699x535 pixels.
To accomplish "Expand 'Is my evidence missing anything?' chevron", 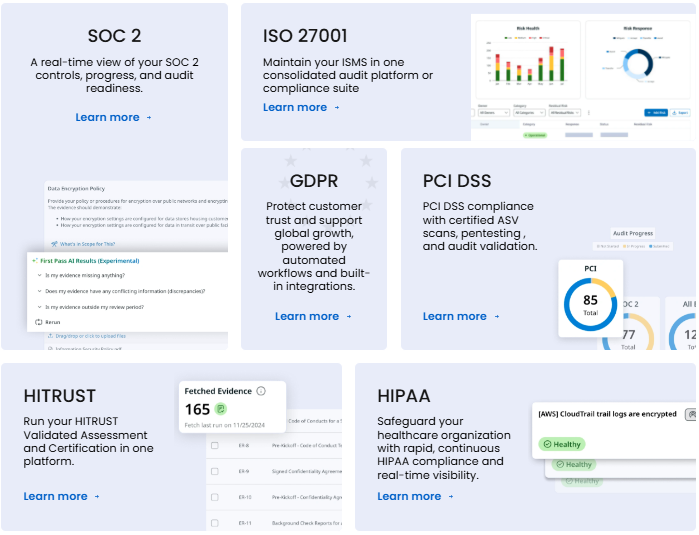I will pos(40,276).
